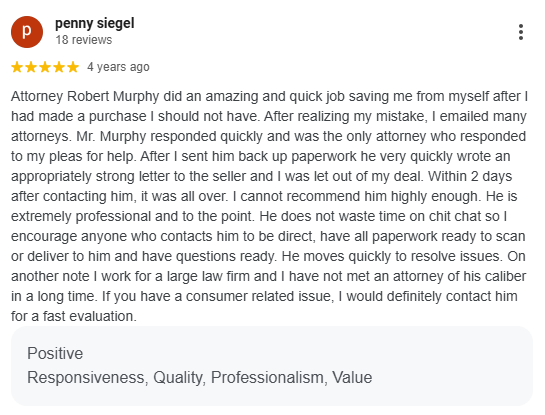Select the Quality tag
Viewport: 545px width, 415px height.
(179, 377)
